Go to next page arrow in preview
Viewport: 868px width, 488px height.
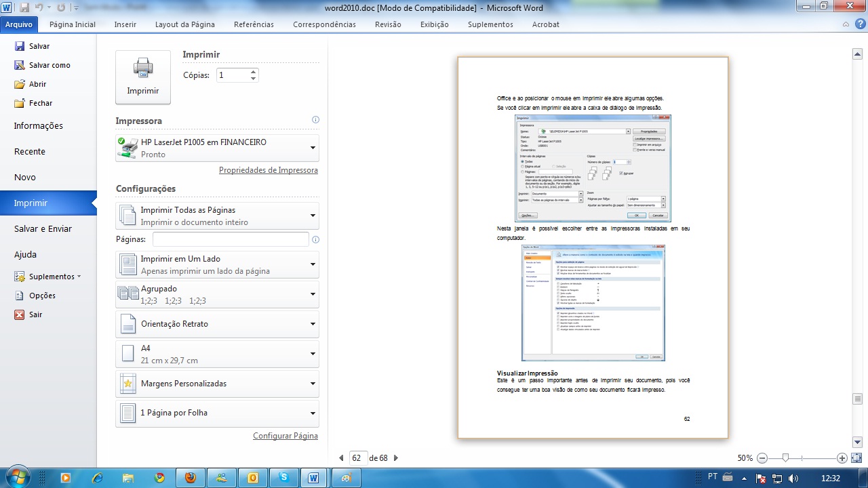click(x=396, y=458)
